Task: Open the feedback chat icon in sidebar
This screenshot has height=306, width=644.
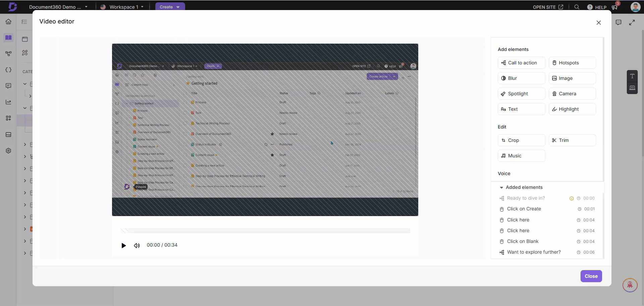Action: [8, 86]
